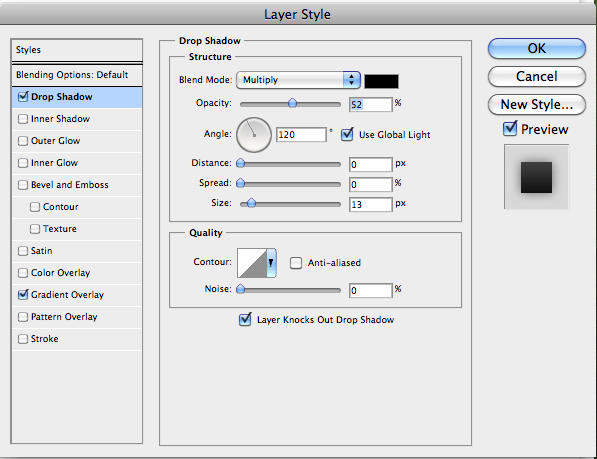The image size is (597, 459).
Task: Enable the Stroke checkbox
Action: (x=23, y=339)
